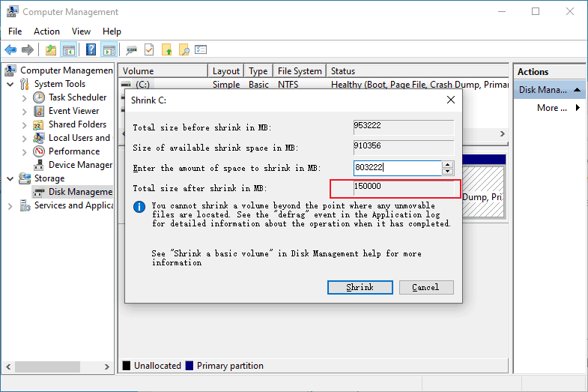The height and width of the screenshot is (392, 588).
Task: Click the Local Users and Groups icon
Action: 39,138
